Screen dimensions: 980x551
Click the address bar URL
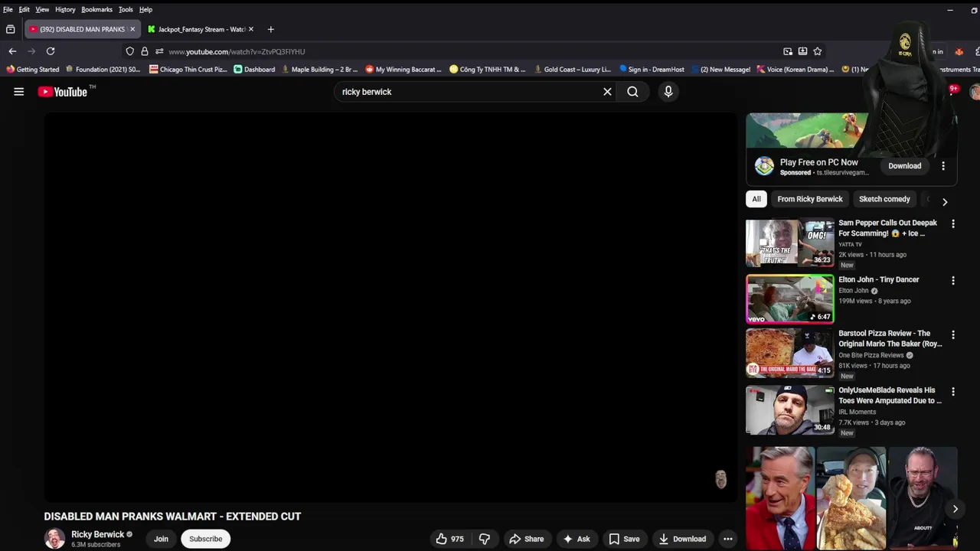pos(237,51)
